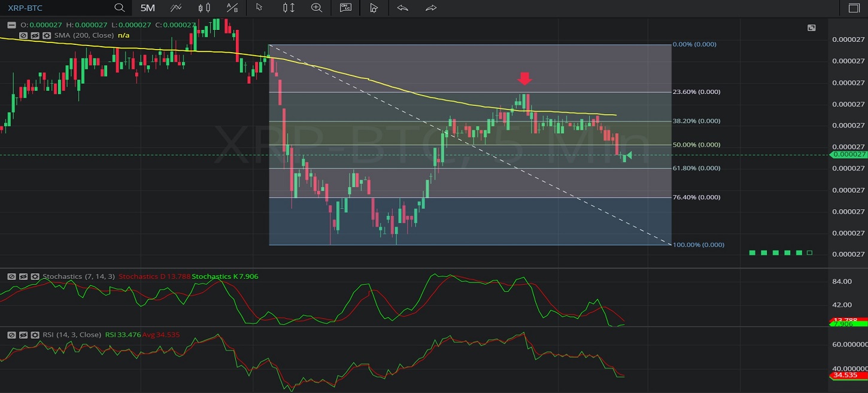Open RSI settings gear
The width and height of the screenshot is (868, 393).
[x=35, y=335]
